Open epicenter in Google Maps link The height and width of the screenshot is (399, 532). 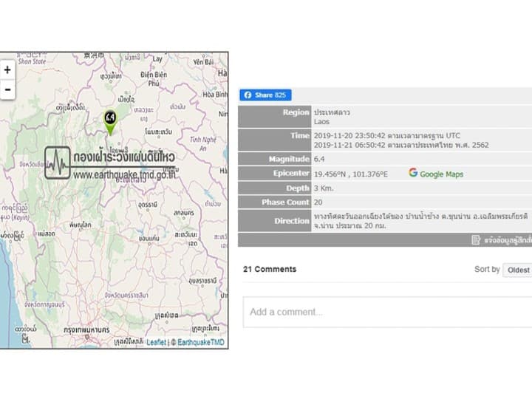coord(441,174)
